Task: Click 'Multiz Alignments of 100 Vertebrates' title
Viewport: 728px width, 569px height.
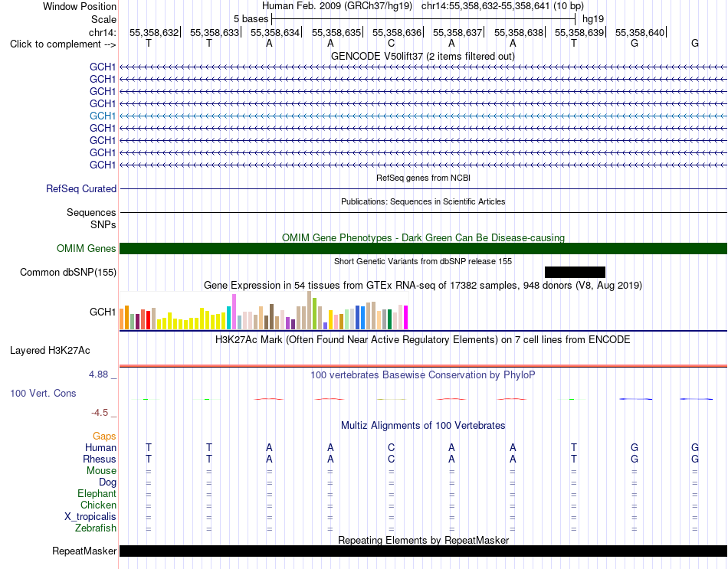Action: pyautogui.click(x=423, y=426)
